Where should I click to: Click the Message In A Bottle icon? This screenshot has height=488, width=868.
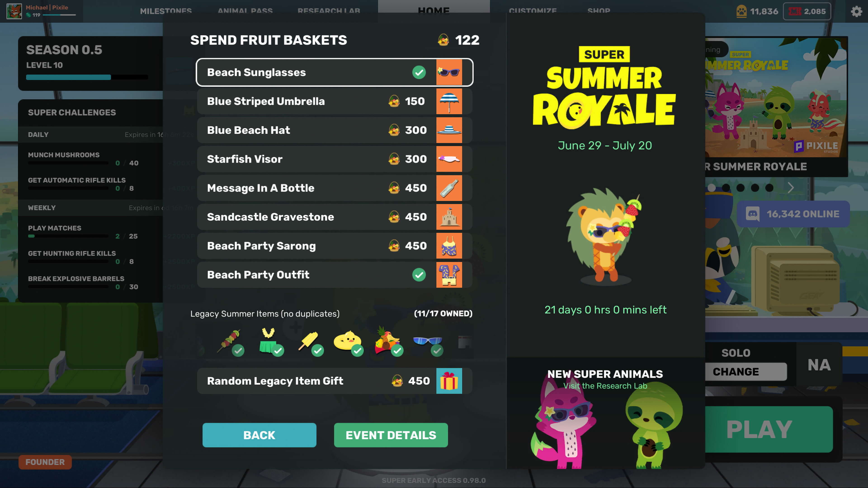click(449, 188)
